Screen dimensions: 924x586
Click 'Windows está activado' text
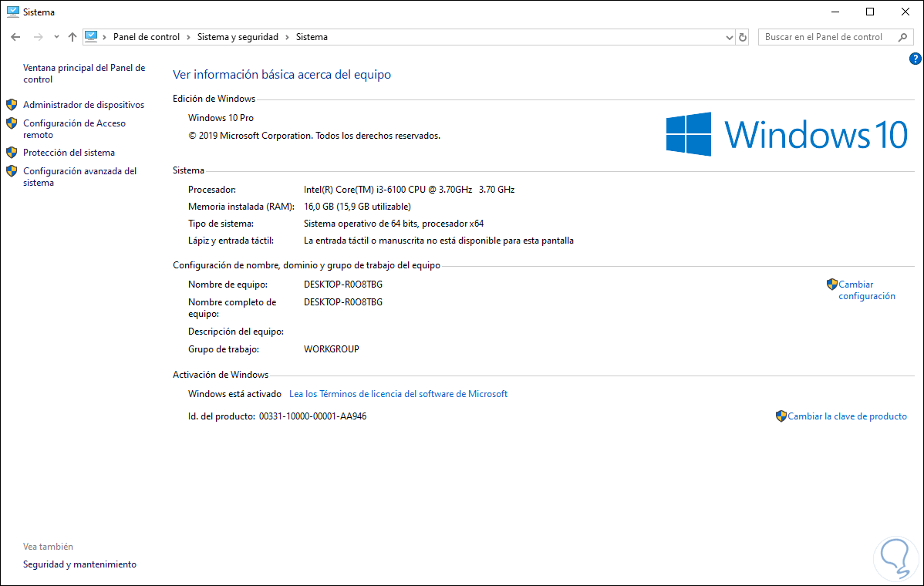(x=234, y=394)
